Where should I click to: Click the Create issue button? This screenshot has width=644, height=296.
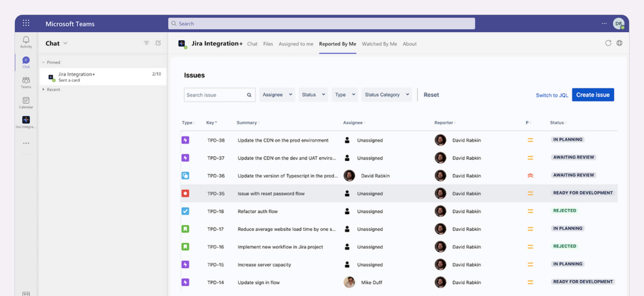tap(593, 95)
